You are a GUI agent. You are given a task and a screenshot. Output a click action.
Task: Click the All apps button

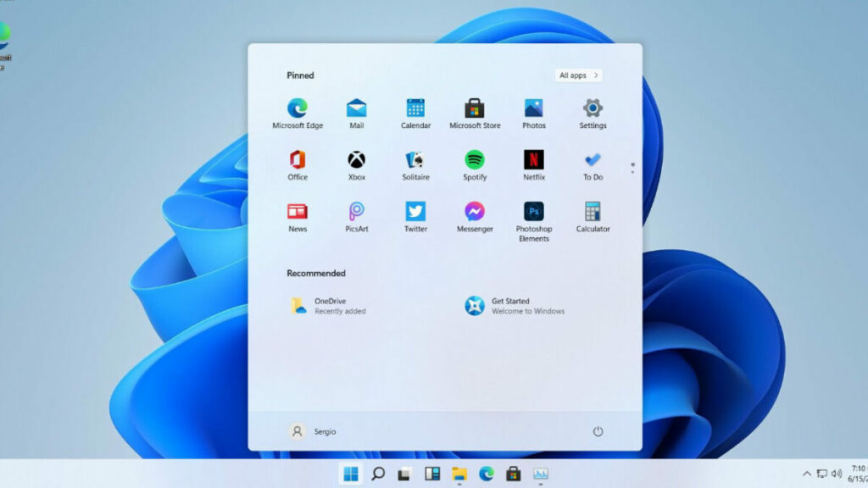pyautogui.click(x=579, y=75)
